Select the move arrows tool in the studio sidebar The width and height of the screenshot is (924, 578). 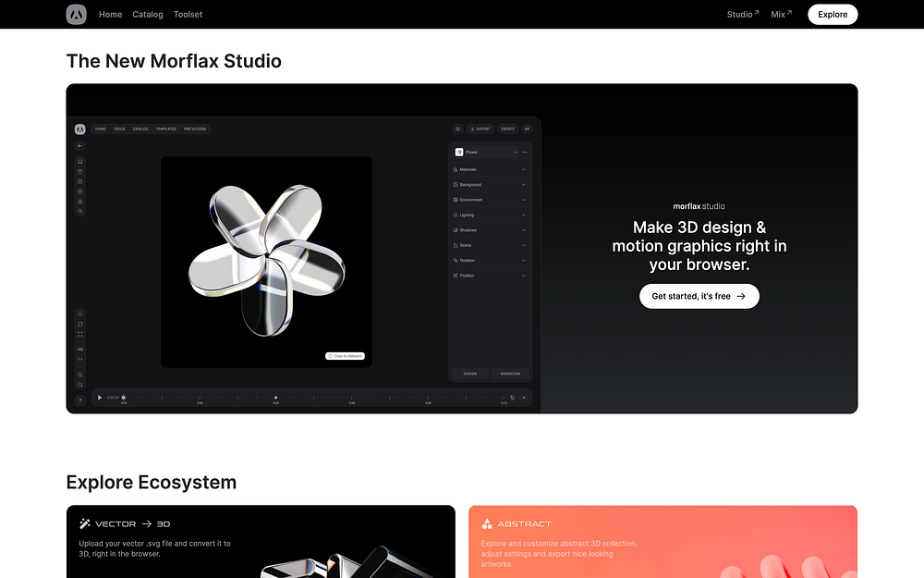[80, 314]
